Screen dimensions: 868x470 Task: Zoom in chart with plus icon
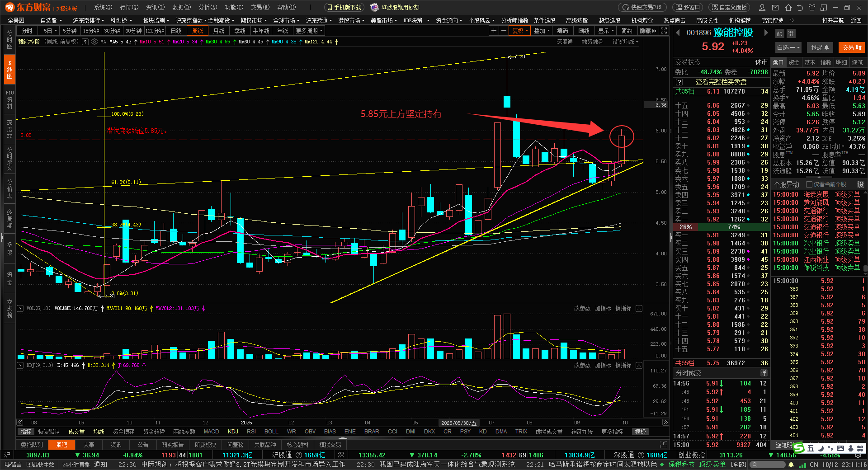[x=494, y=31]
